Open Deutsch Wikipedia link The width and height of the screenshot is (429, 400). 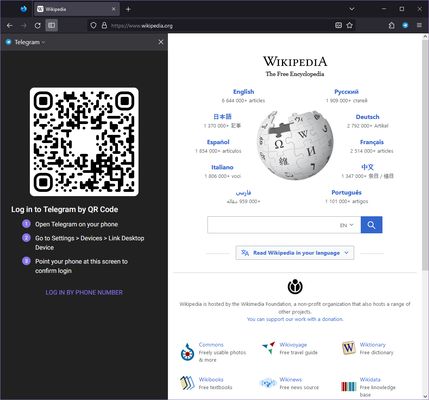(367, 117)
